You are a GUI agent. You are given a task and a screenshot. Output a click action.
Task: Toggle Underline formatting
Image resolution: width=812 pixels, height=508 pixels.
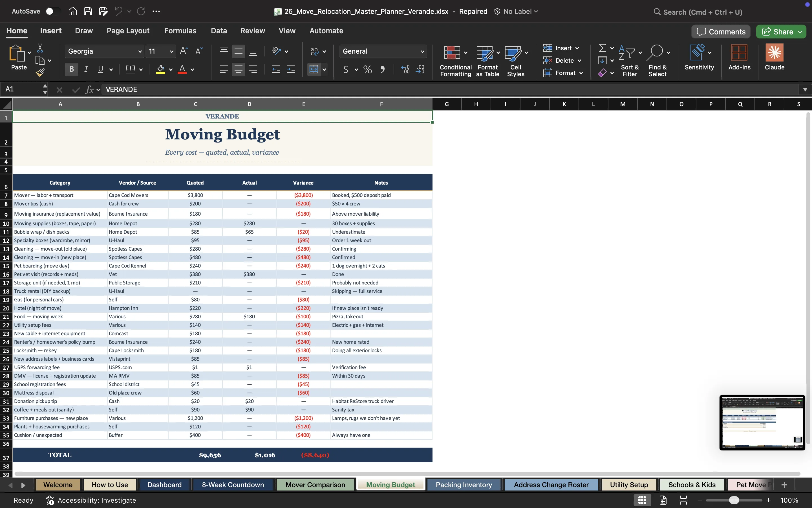coord(100,69)
